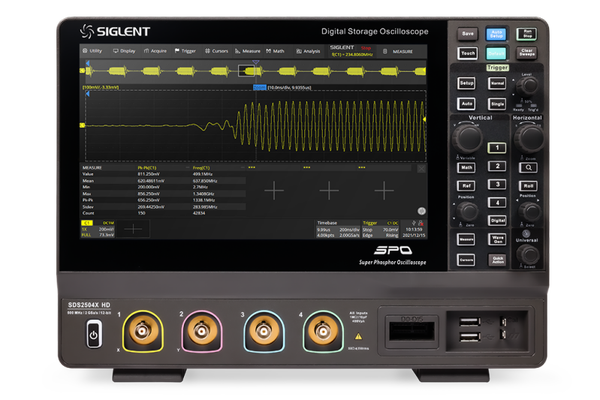Push the Horizontal scale knob
Image resolution: width=600 pixels, height=400 pixels.
click(x=529, y=137)
